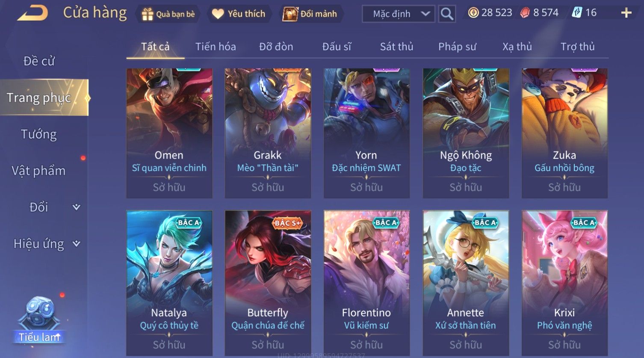Open the Mặc định sort dropdown
The image size is (644, 358).
tap(399, 14)
